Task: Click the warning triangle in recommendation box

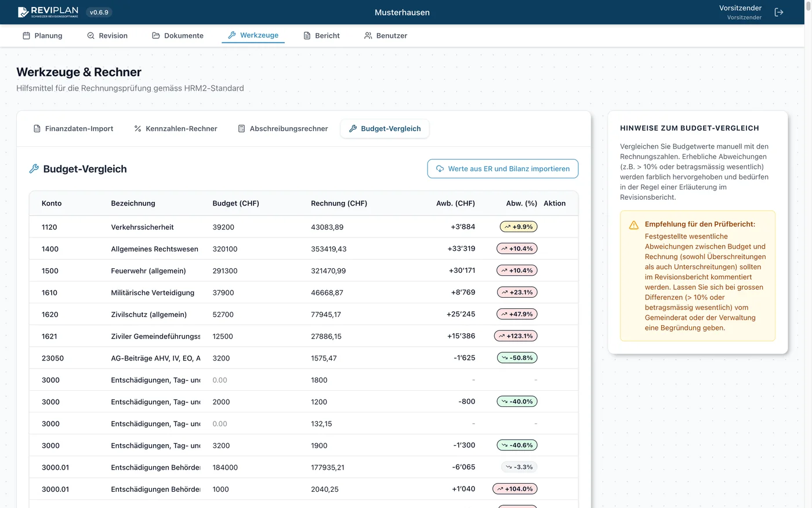Action: tap(634, 225)
